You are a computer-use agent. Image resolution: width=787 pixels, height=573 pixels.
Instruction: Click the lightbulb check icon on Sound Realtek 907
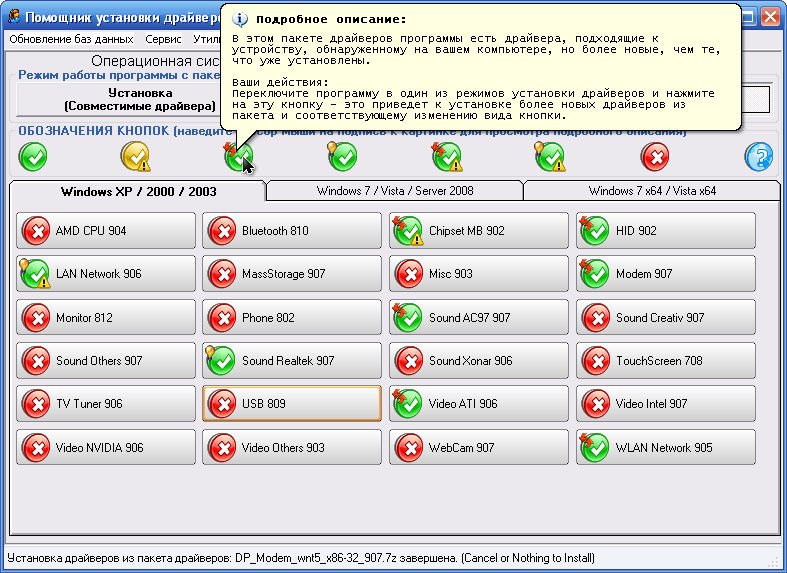[x=221, y=360]
